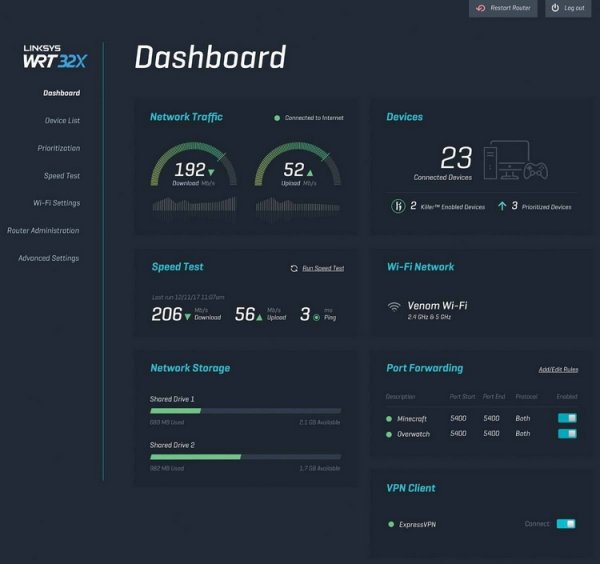Click the green status dot for Overwatch
Image resolution: width=600 pixels, height=564 pixels.
pyautogui.click(x=389, y=434)
